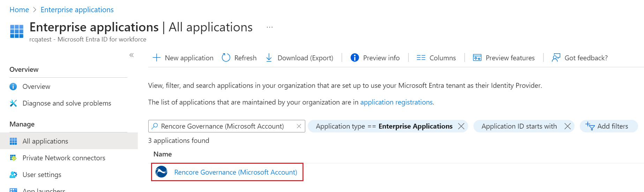Click the Overview section heading

24,69
